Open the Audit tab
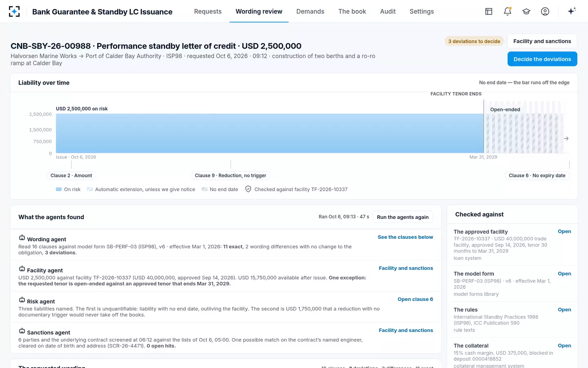Image resolution: width=588 pixels, height=368 pixels. coord(388,11)
